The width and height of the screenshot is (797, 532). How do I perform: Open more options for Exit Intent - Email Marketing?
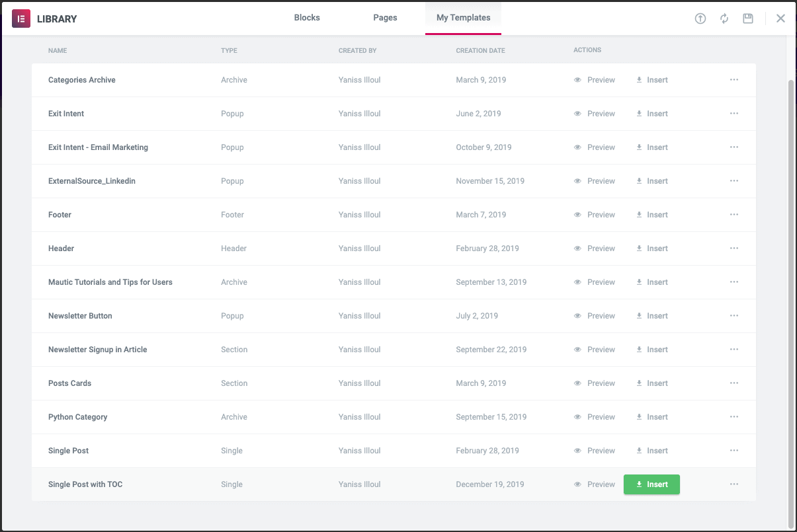click(x=734, y=147)
